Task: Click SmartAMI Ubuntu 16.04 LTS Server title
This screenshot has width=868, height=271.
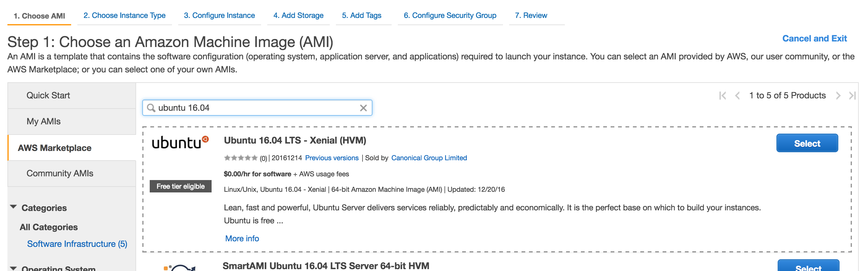Action: coord(326,266)
